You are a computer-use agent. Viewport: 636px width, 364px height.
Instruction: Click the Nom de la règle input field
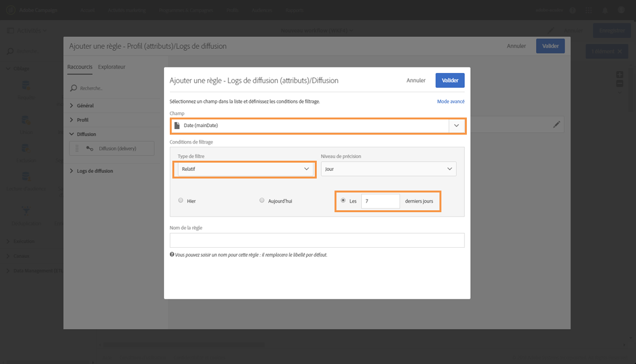(317, 240)
